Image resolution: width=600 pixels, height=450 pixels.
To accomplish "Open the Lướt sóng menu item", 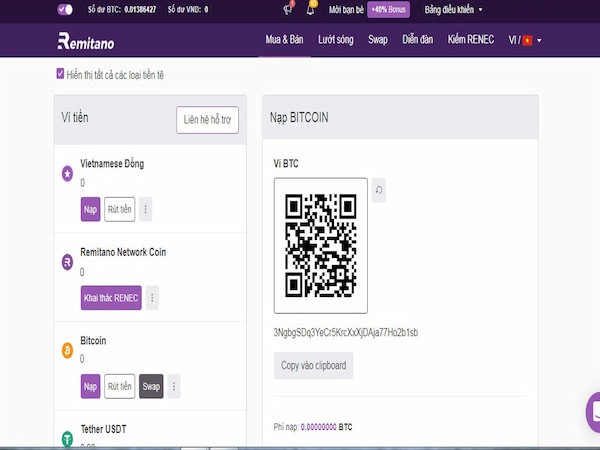I will [336, 40].
